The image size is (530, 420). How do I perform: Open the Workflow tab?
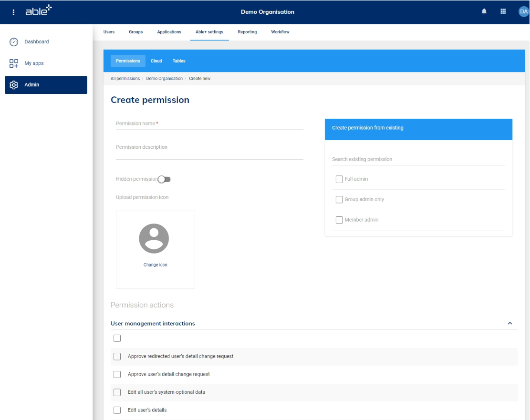[x=280, y=32]
